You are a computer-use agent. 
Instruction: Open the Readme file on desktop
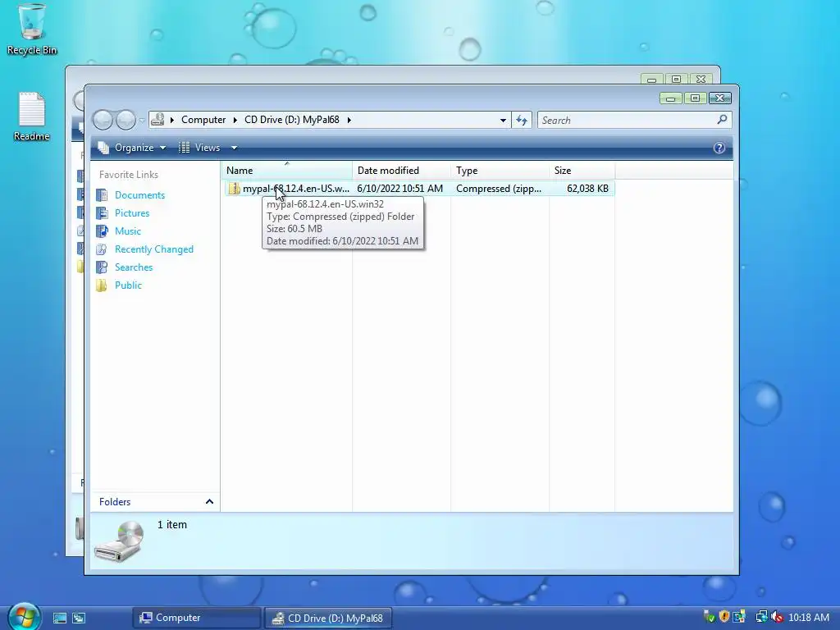(31, 116)
